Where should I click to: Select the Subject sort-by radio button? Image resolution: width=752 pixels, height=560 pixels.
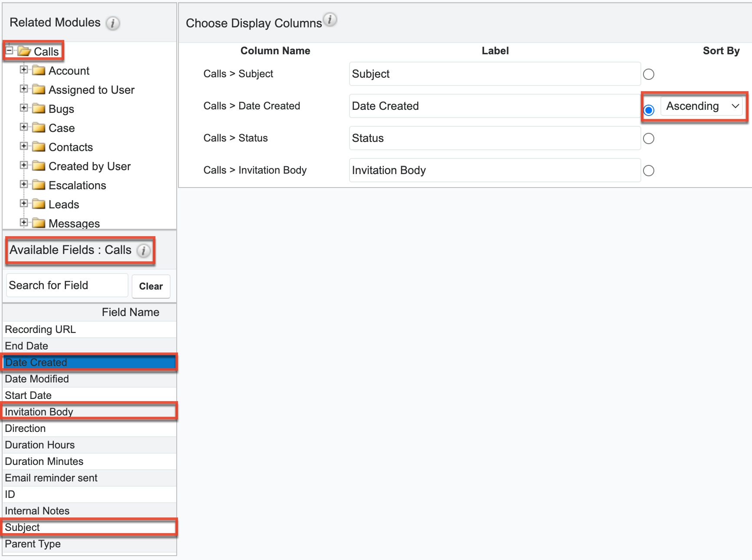649,74
